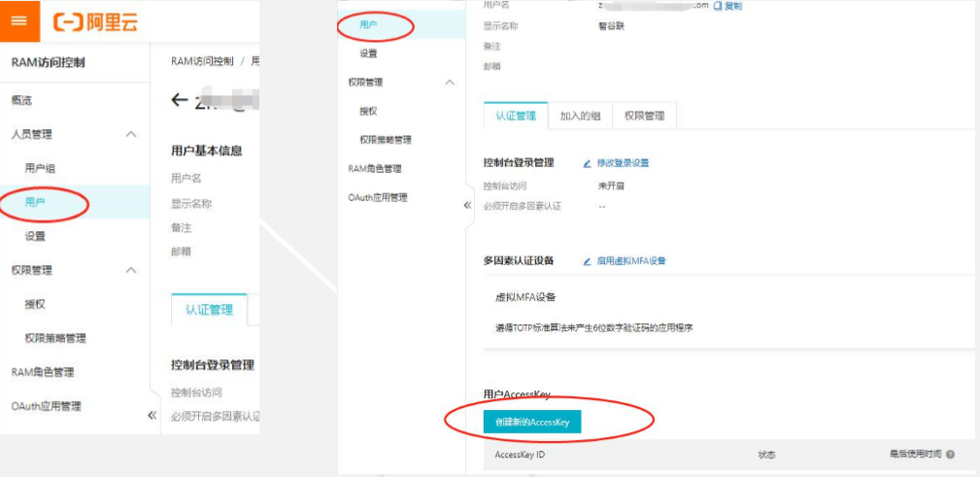Switch to the 权限管理 tab

point(644,116)
